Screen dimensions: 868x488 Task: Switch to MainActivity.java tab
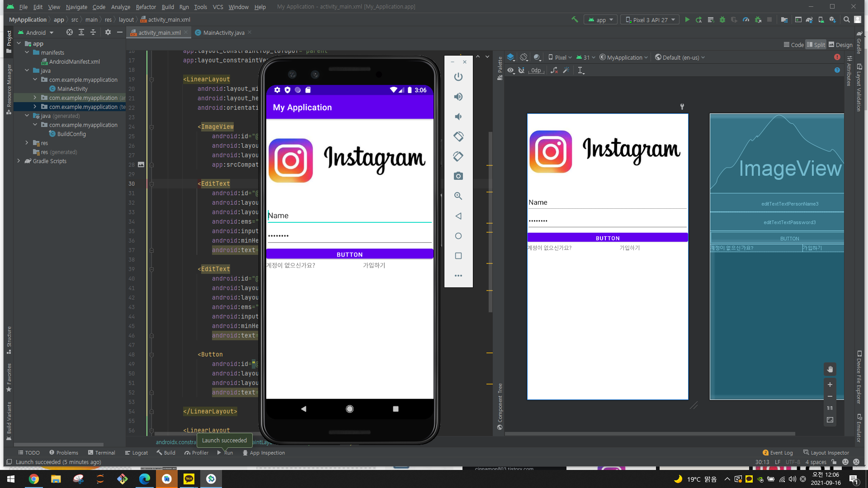pyautogui.click(x=223, y=33)
